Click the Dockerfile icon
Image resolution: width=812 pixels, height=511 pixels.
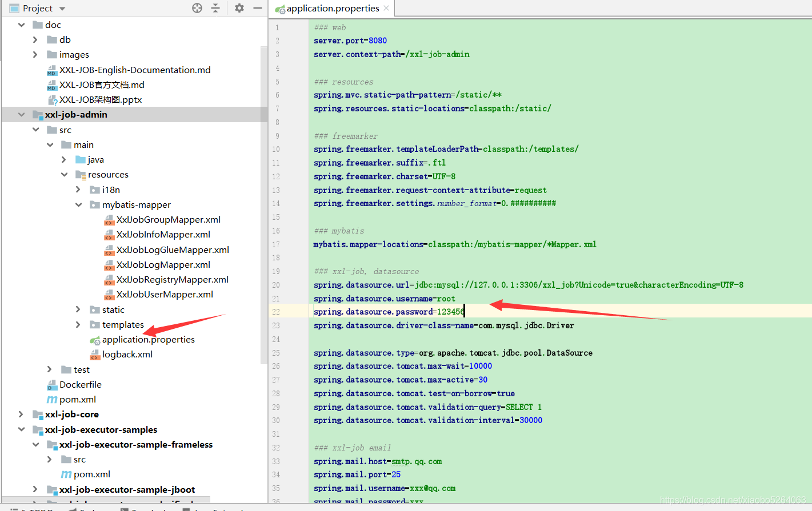click(52, 385)
